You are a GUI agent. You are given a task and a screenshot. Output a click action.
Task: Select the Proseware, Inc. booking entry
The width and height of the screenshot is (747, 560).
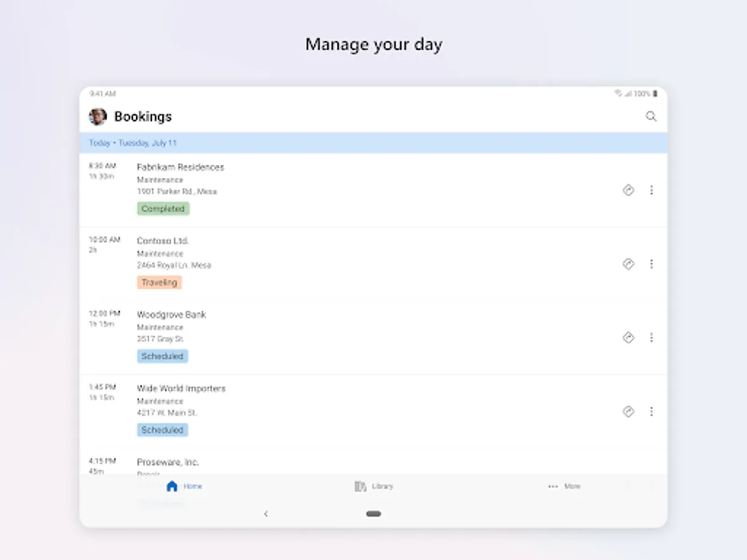point(167,462)
